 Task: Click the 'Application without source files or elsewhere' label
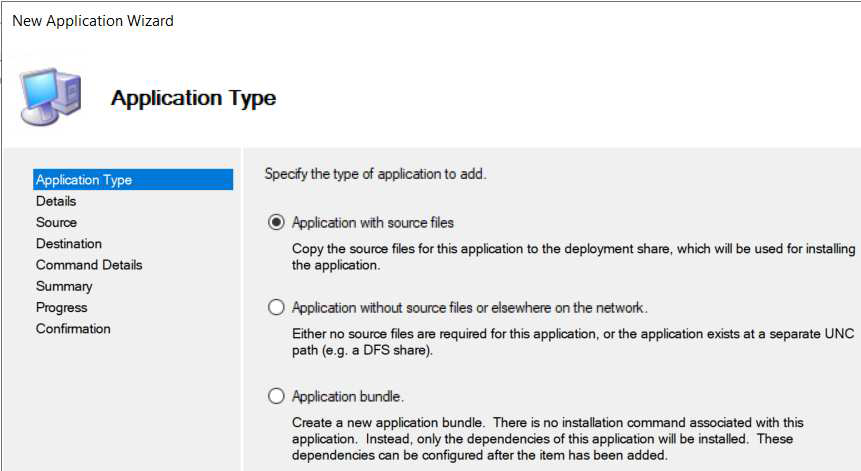(x=469, y=307)
